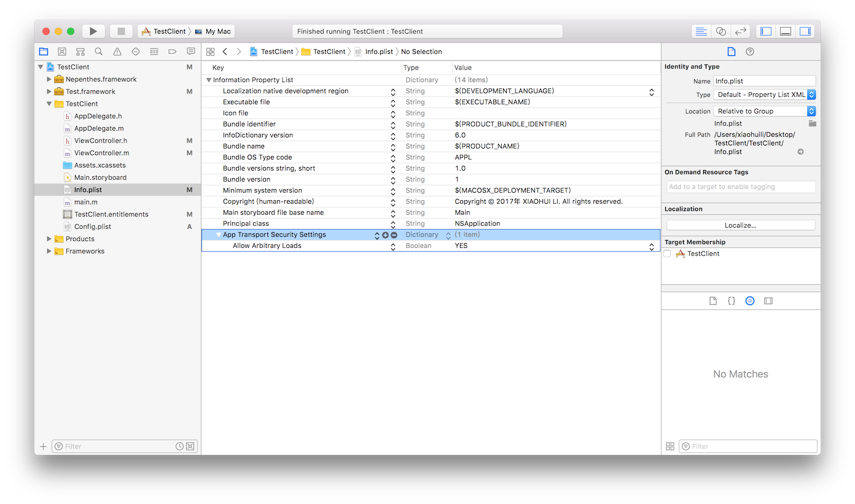Open TestClient.entitlements file
This screenshot has height=504, width=855.
[111, 214]
